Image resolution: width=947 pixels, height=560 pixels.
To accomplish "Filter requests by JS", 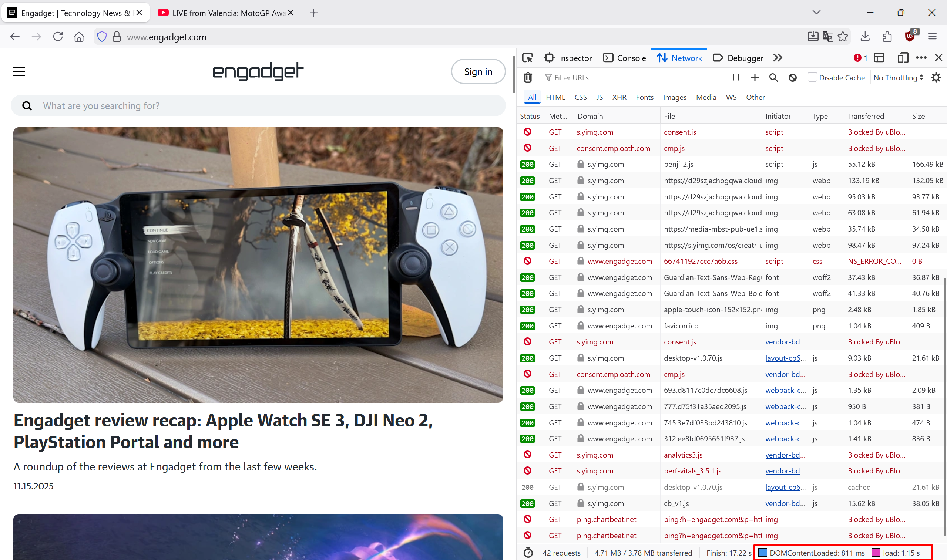I will click(x=600, y=97).
